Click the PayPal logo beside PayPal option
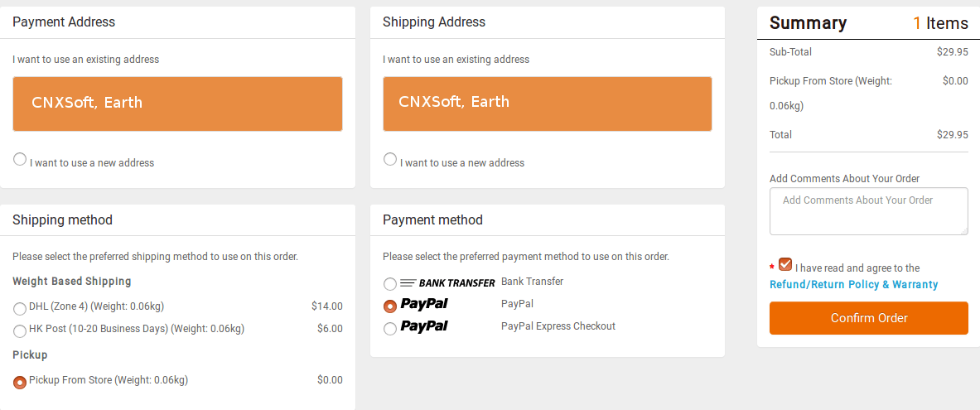The height and width of the screenshot is (410, 980). [424, 304]
